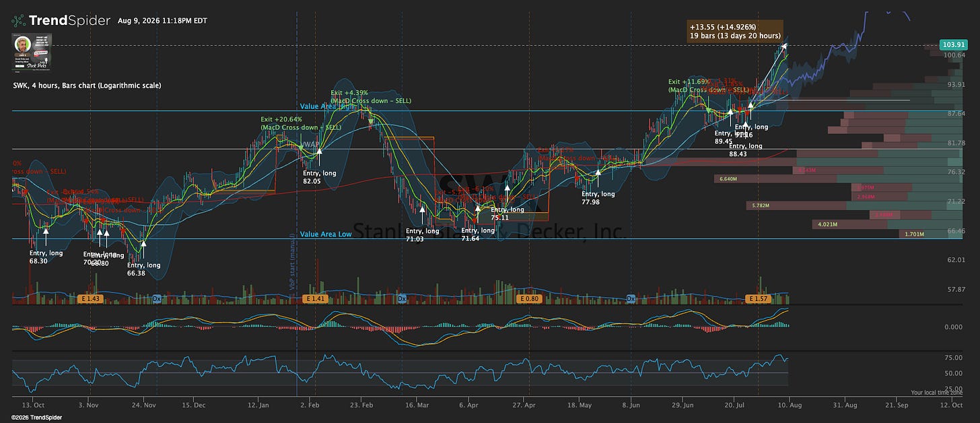Click the 2. Feb date label

pos(310,405)
